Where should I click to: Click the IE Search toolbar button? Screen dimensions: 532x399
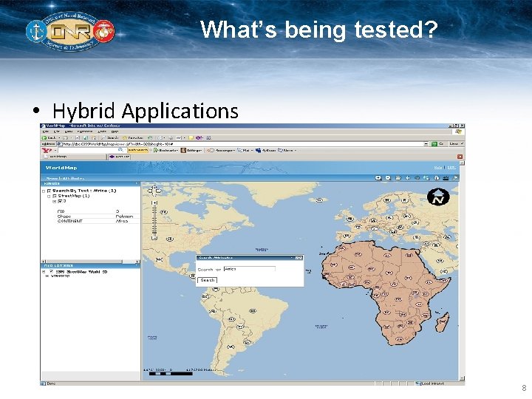click(110, 138)
